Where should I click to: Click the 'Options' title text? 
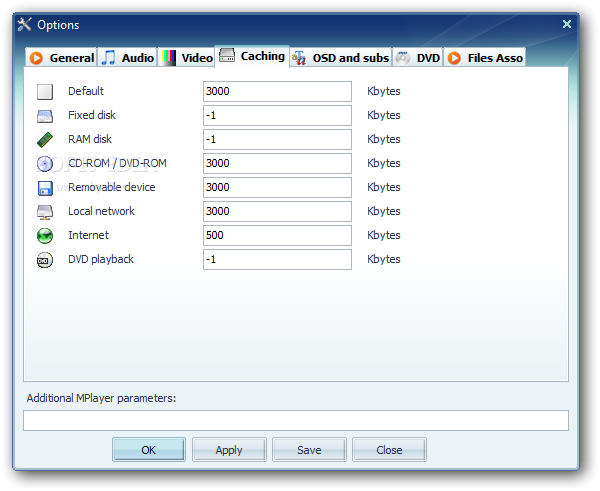(58, 25)
